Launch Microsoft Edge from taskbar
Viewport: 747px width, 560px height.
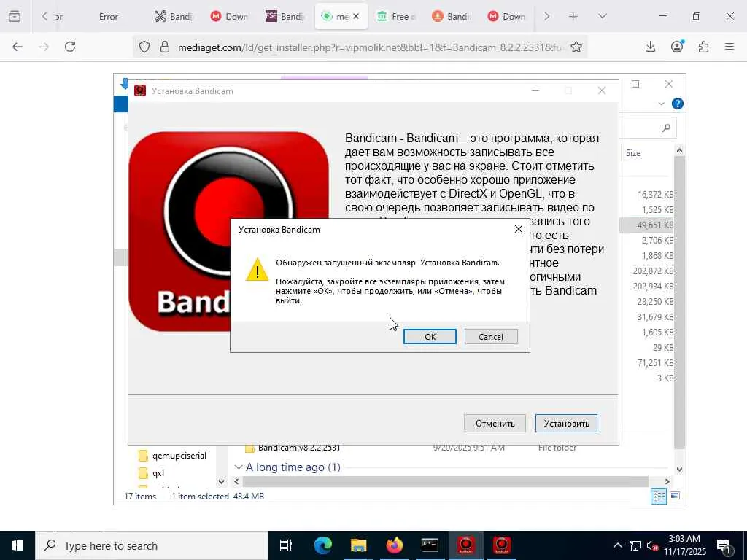[322, 545]
